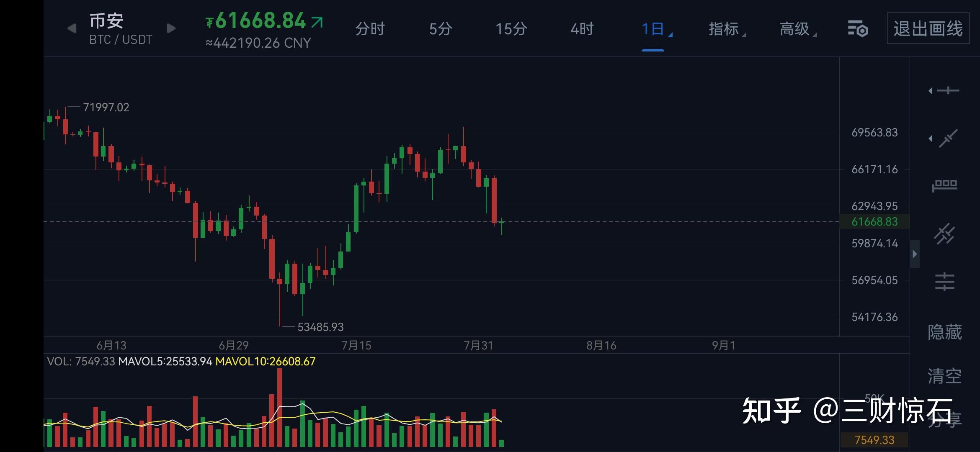Expand trend line tool variants via small triangle
The image size is (980, 452).
(930, 138)
